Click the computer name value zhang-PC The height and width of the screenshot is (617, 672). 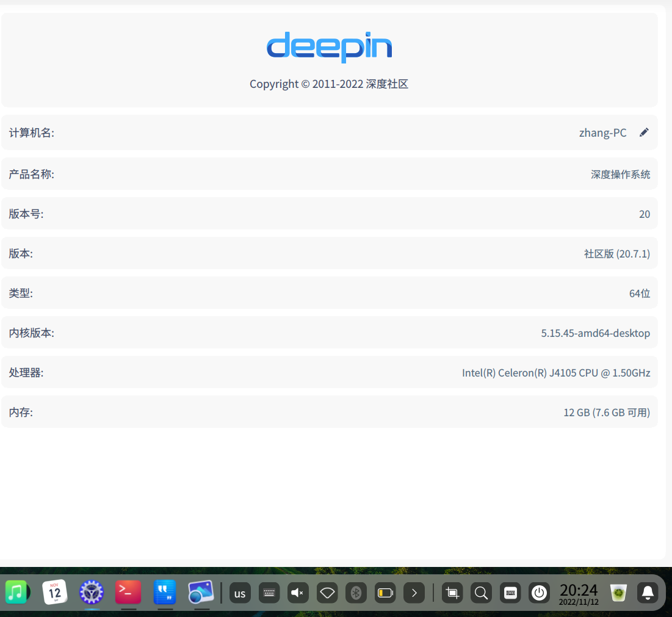(602, 133)
